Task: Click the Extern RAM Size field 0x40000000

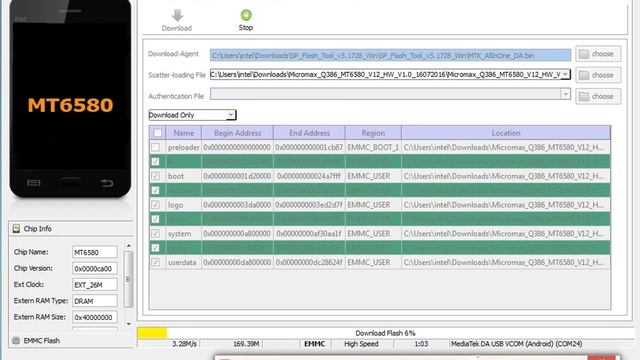Action: click(x=94, y=317)
